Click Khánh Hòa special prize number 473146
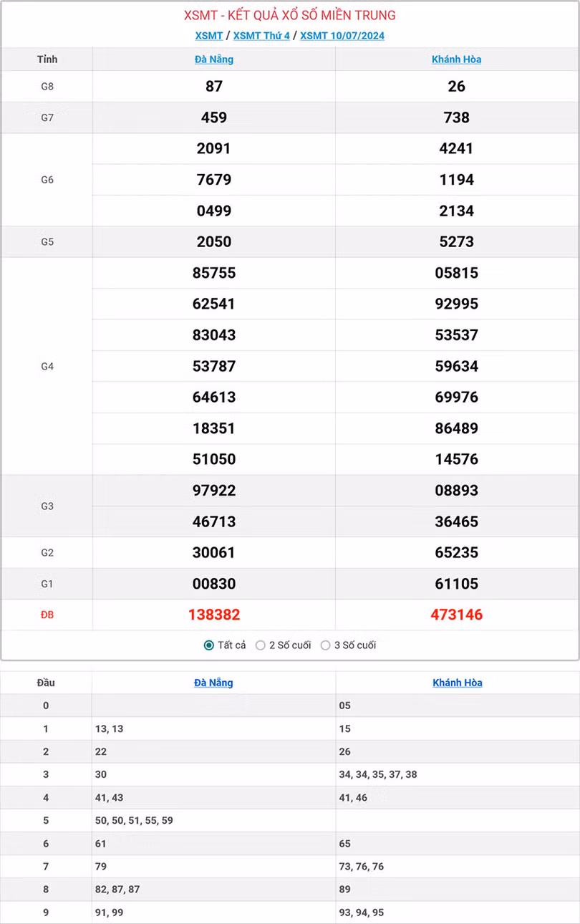580x924 pixels. pos(456,615)
